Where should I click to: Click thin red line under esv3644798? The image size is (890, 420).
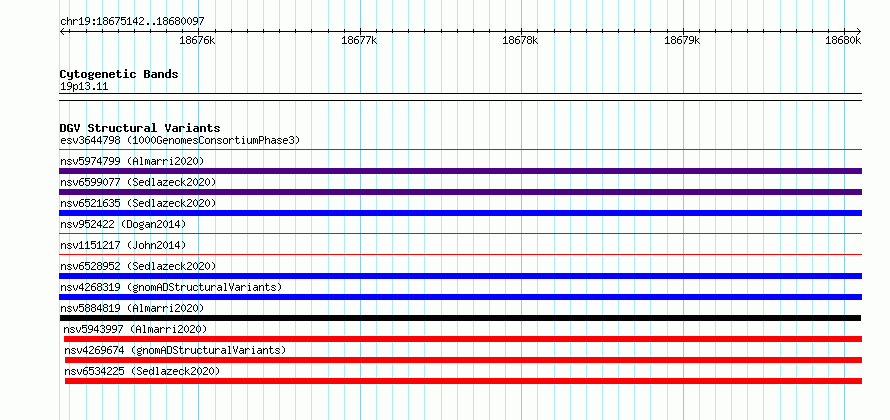tap(461, 150)
